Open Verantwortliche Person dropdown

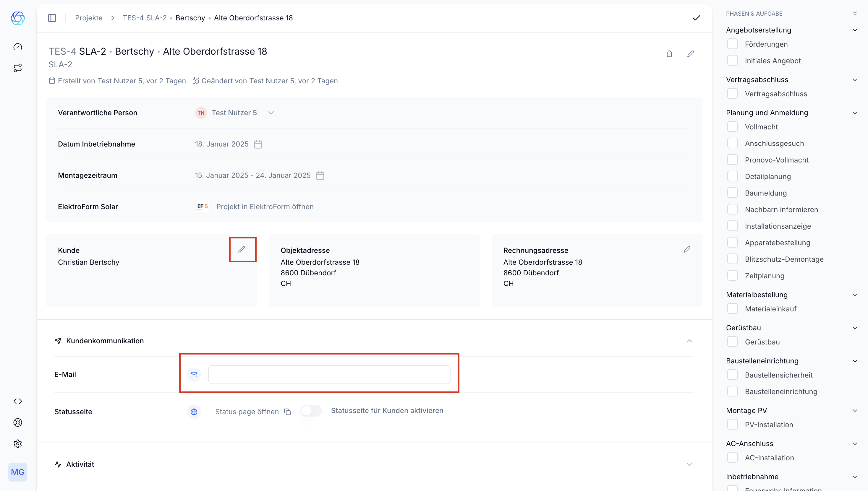[271, 113]
